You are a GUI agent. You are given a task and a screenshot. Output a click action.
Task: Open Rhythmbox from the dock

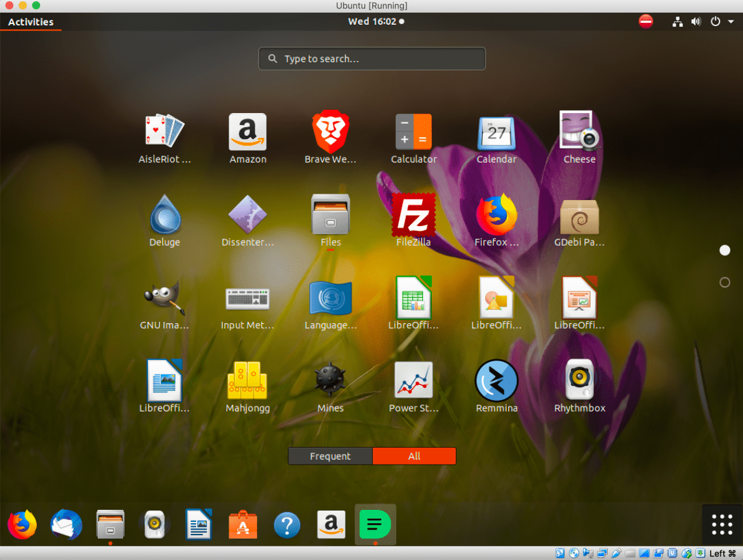[154, 524]
